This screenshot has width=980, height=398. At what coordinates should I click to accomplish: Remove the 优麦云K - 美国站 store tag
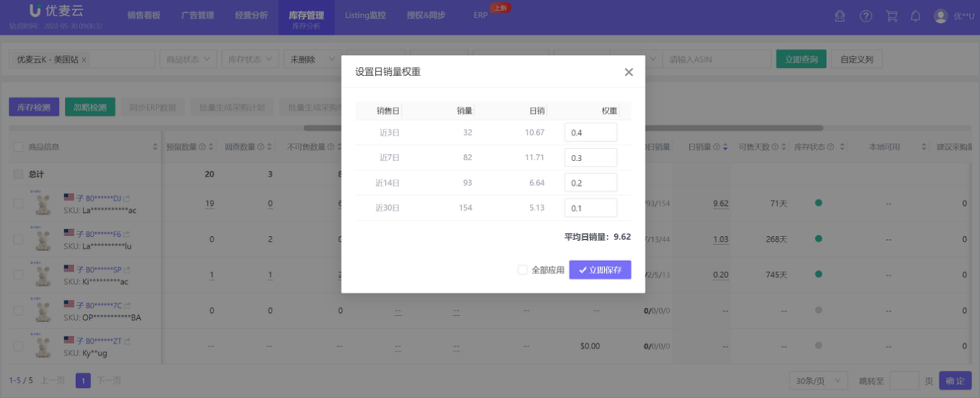(x=84, y=60)
